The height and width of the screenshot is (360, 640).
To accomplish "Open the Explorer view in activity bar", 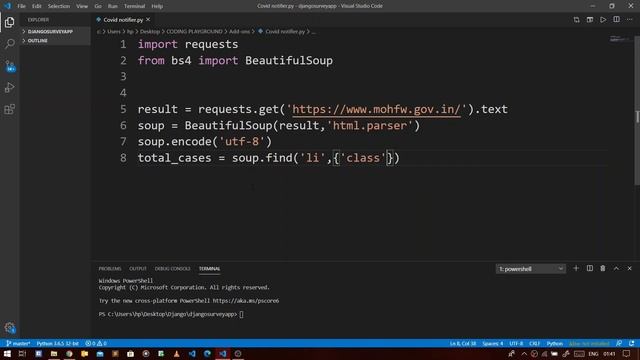I will 10,22.
